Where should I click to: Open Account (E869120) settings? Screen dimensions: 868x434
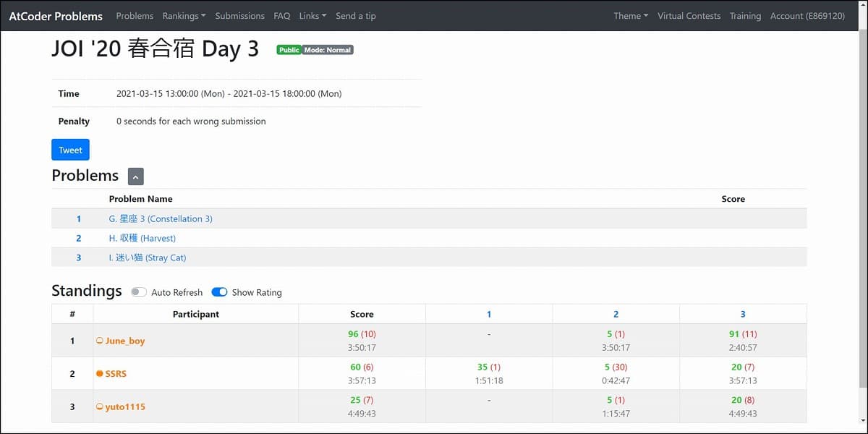807,16
